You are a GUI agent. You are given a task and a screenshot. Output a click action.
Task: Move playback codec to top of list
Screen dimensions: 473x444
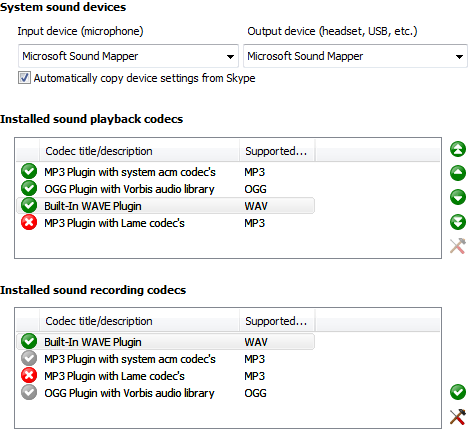458,149
